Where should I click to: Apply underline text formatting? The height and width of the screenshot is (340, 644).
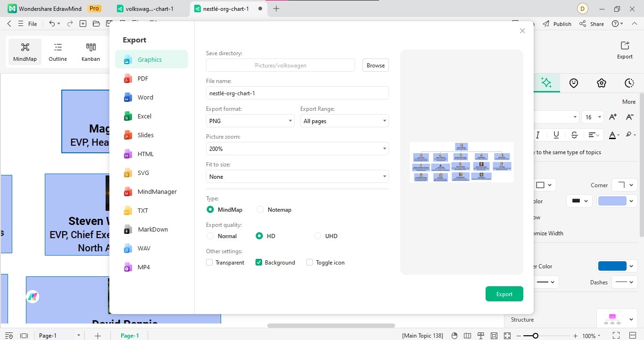click(556, 135)
